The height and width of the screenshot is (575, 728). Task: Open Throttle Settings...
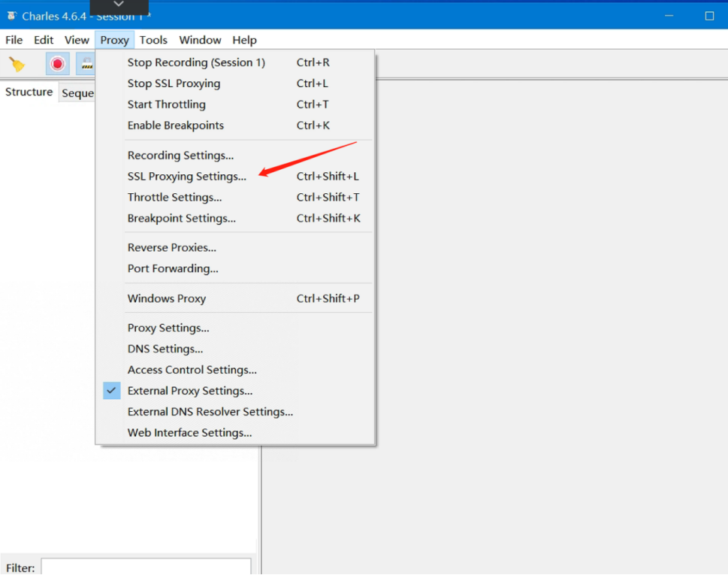[235, 197]
